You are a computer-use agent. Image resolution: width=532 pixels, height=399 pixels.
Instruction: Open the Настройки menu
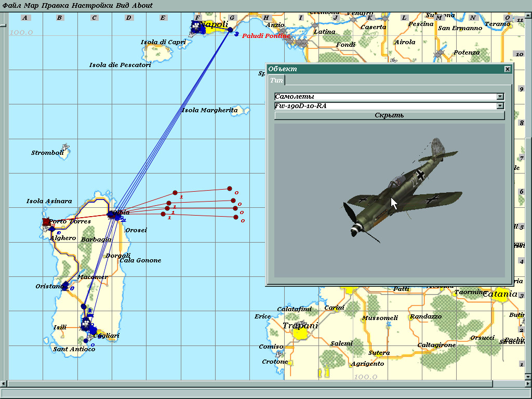[92, 5]
